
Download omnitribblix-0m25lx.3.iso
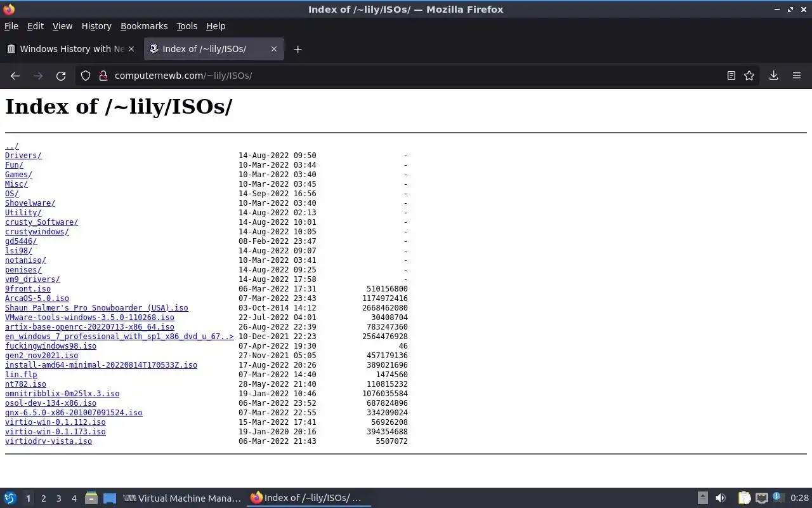[x=62, y=394]
